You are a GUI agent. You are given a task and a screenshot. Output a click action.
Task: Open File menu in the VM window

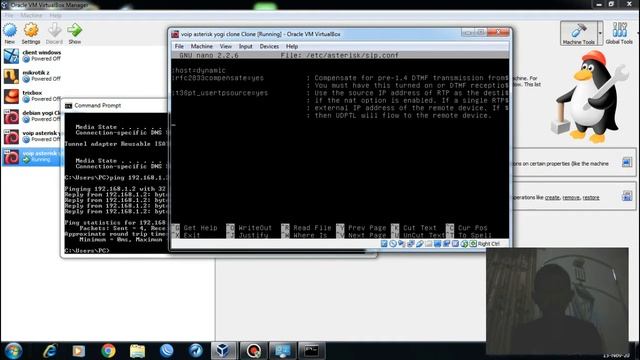(x=179, y=47)
